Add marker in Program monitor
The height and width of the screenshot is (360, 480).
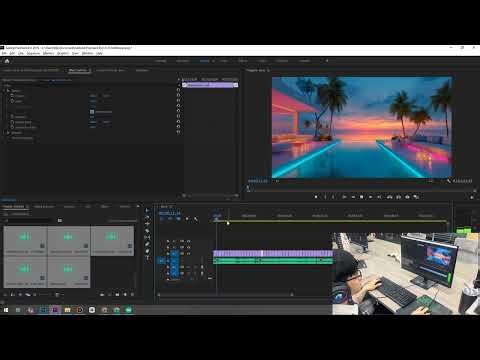(316, 197)
